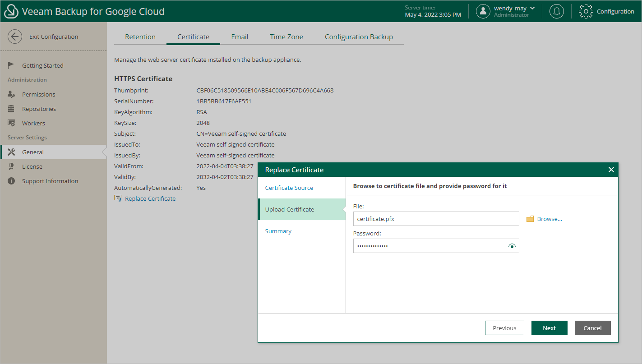The image size is (642, 364).
Task: Click the Configuration gear icon
Action: (586, 11)
